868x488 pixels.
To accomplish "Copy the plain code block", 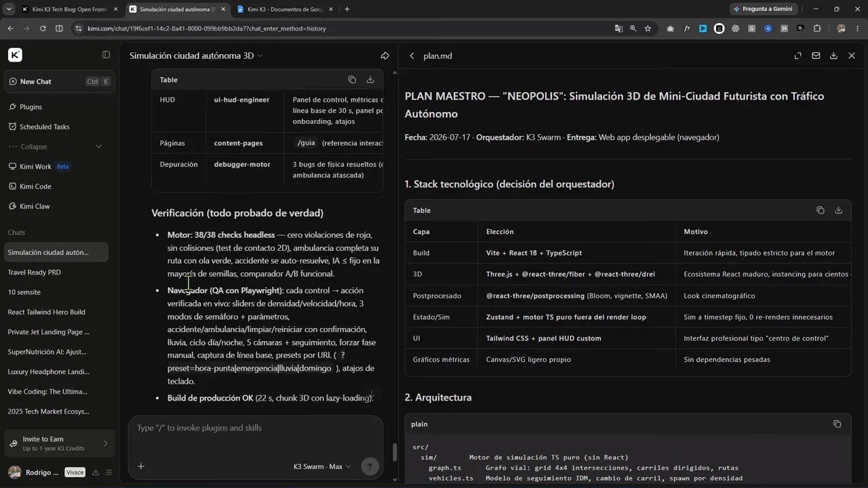I will click(837, 424).
